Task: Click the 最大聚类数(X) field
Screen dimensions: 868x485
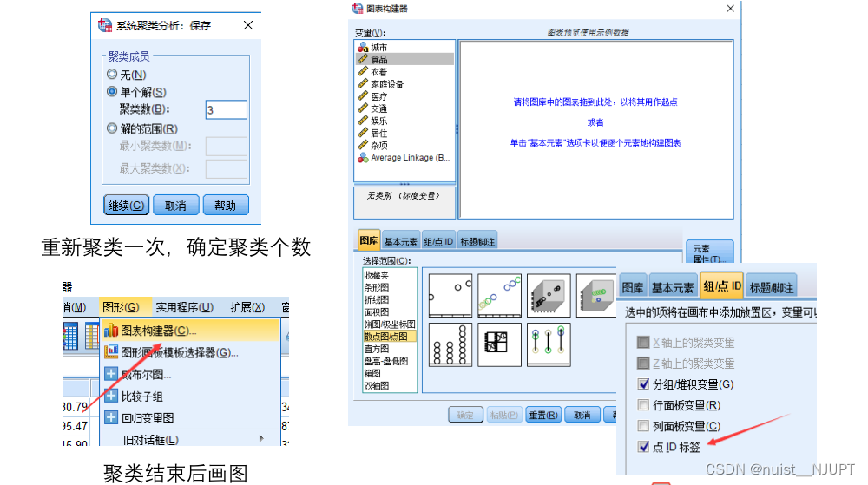Action: pyautogui.click(x=226, y=168)
